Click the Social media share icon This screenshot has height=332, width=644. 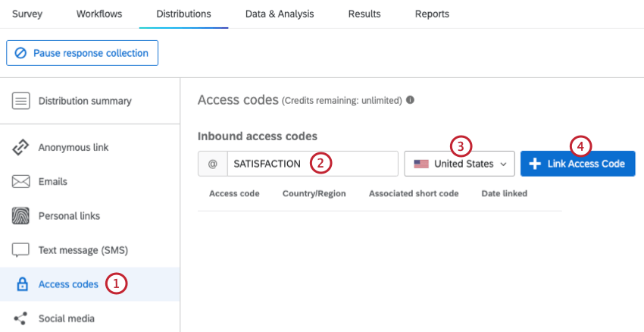(21, 318)
